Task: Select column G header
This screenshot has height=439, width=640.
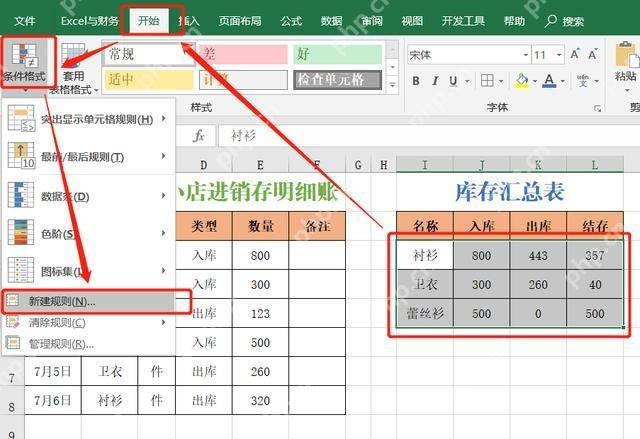Action: click(x=358, y=165)
